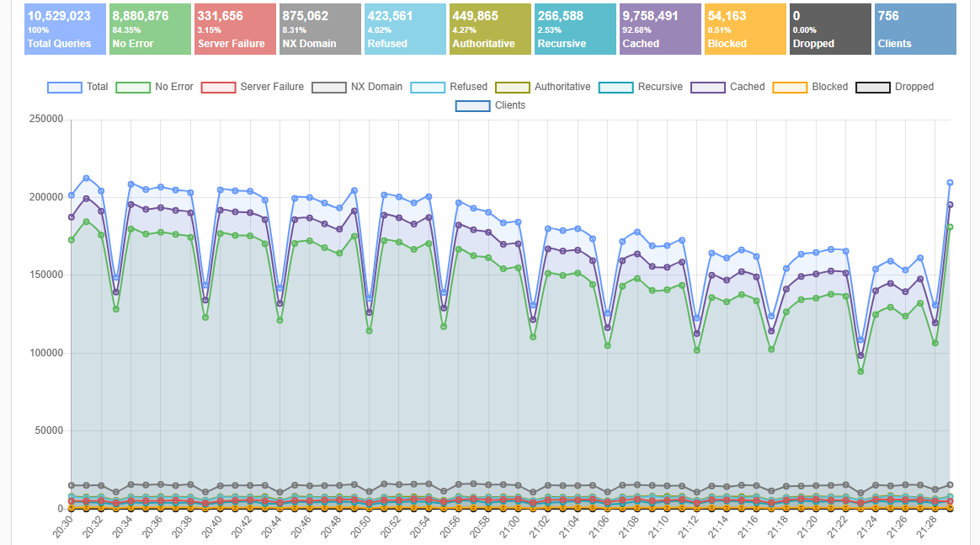980x545 pixels.
Task: Click the Refused stat card
Action: 405,29
